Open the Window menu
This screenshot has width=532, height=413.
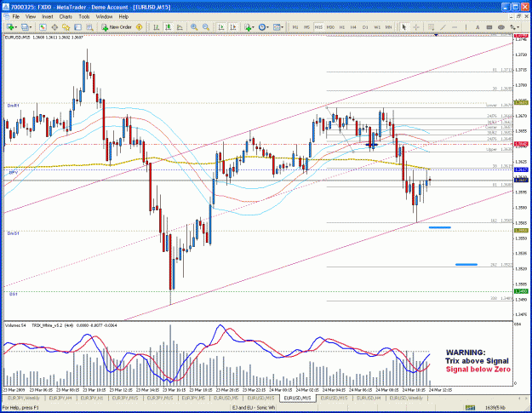[104, 17]
